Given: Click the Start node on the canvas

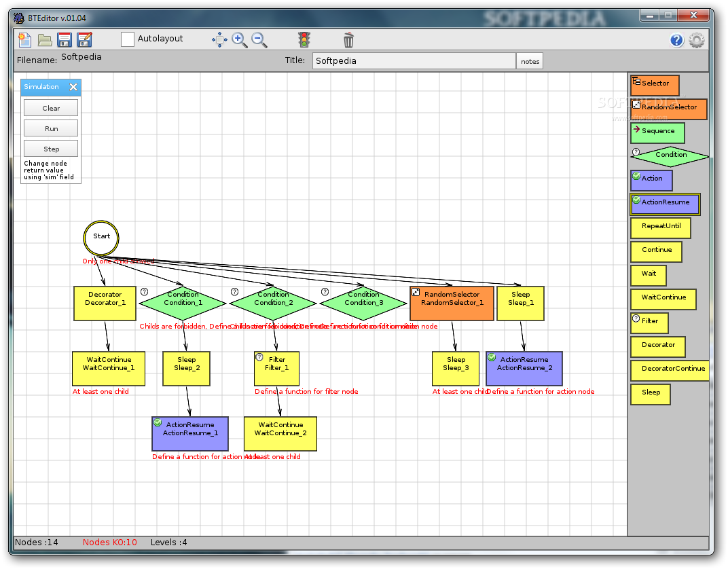Looking at the screenshot, I should (x=101, y=238).
